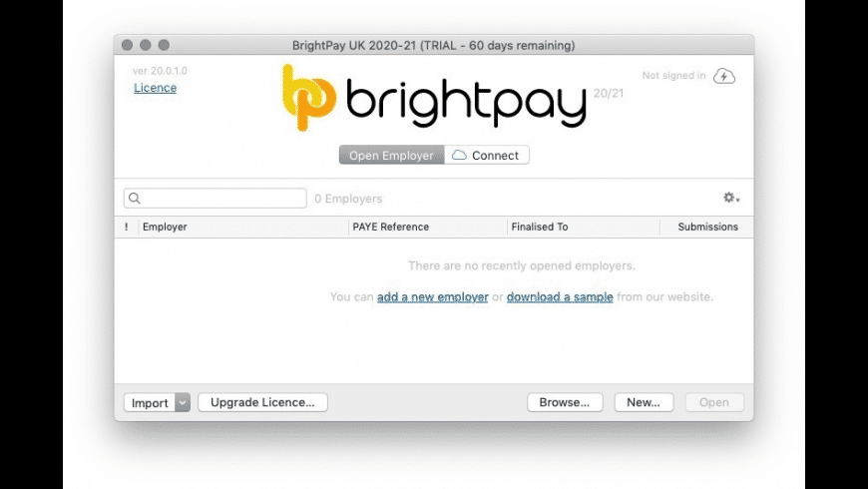Click the Browse button
The width and height of the screenshot is (868, 489).
pyautogui.click(x=565, y=402)
